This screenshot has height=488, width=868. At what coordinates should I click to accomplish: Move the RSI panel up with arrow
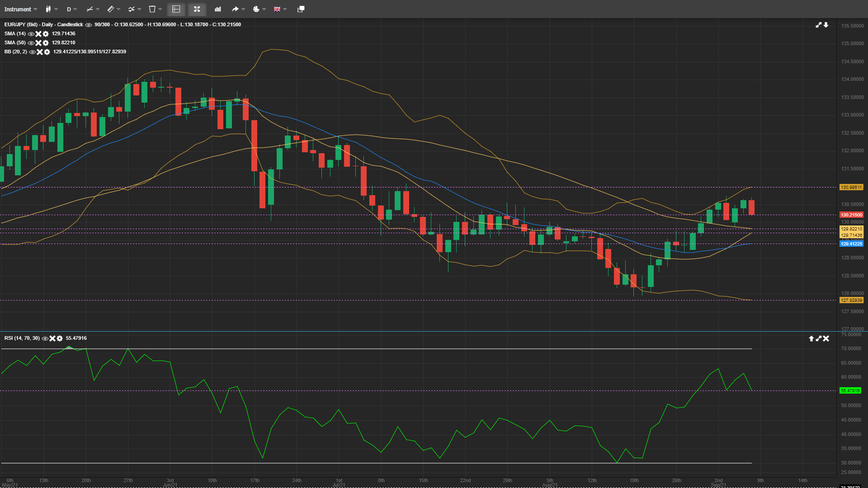[811, 338]
